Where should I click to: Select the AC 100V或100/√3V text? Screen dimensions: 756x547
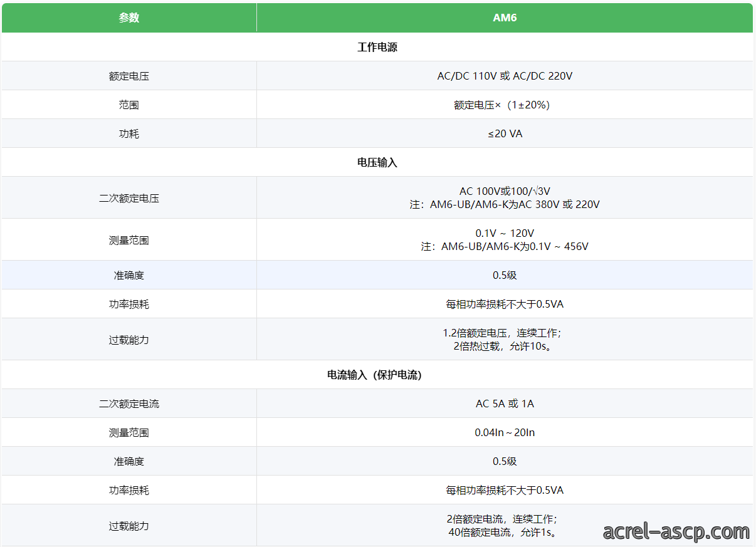point(505,191)
